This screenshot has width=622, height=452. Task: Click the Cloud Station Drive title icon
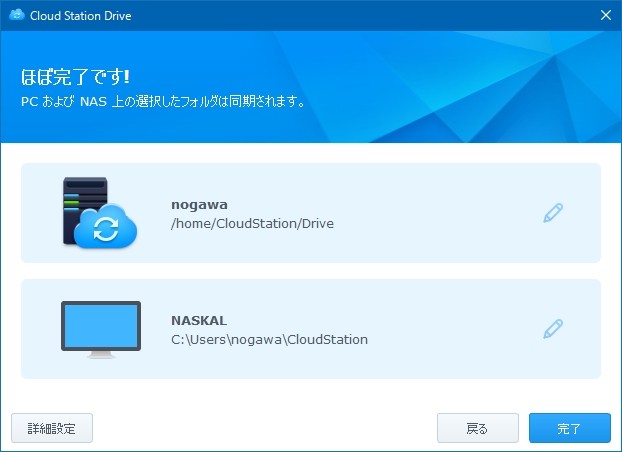pyautogui.click(x=17, y=15)
